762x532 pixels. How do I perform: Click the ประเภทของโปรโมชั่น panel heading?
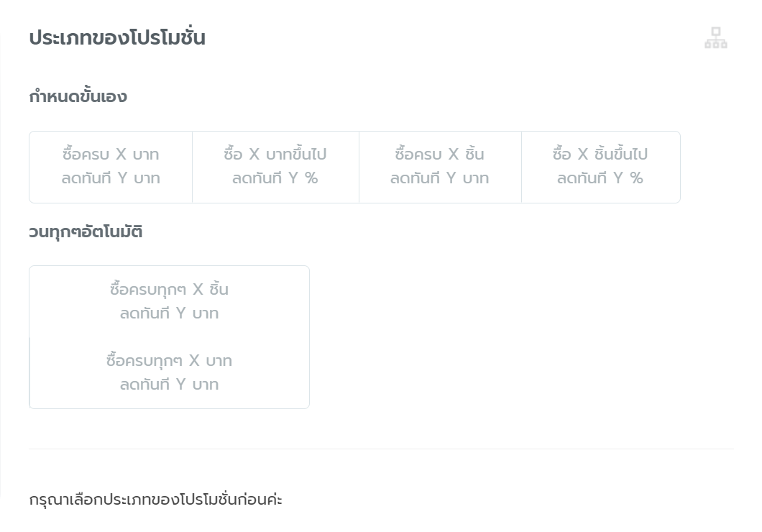117,38
